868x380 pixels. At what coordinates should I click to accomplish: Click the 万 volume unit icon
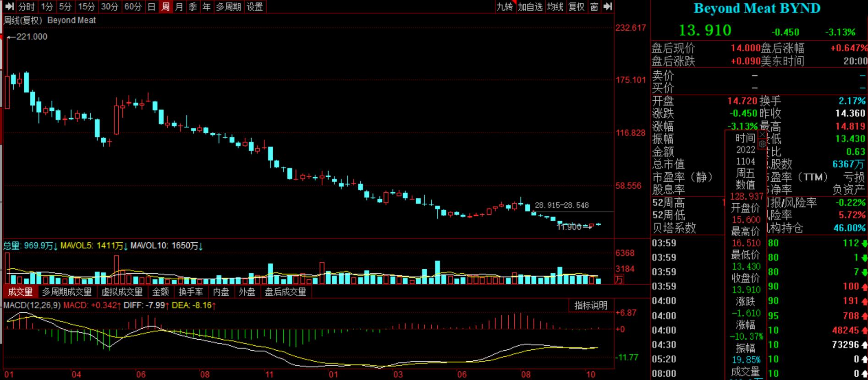[x=619, y=279]
